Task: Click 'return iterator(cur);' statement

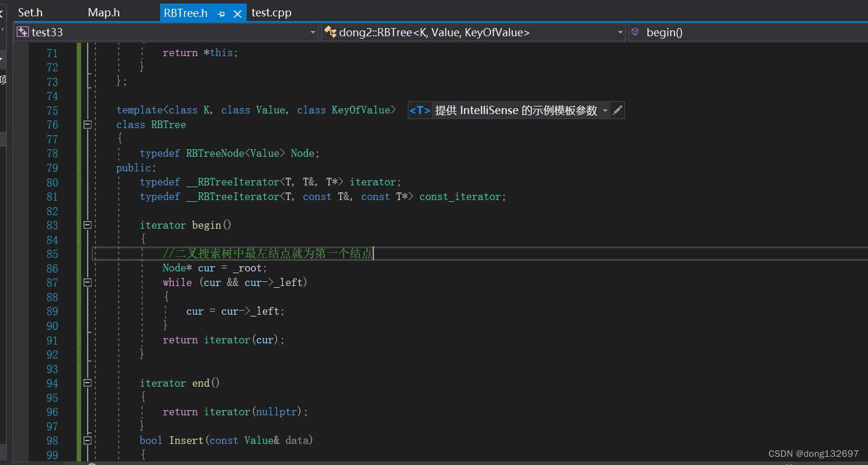Action: 224,340
